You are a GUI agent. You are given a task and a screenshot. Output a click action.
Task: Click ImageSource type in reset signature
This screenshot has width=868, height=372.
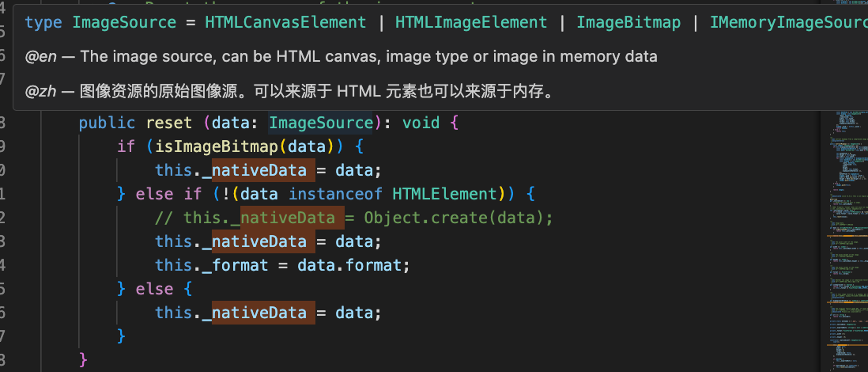pyautogui.click(x=320, y=123)
